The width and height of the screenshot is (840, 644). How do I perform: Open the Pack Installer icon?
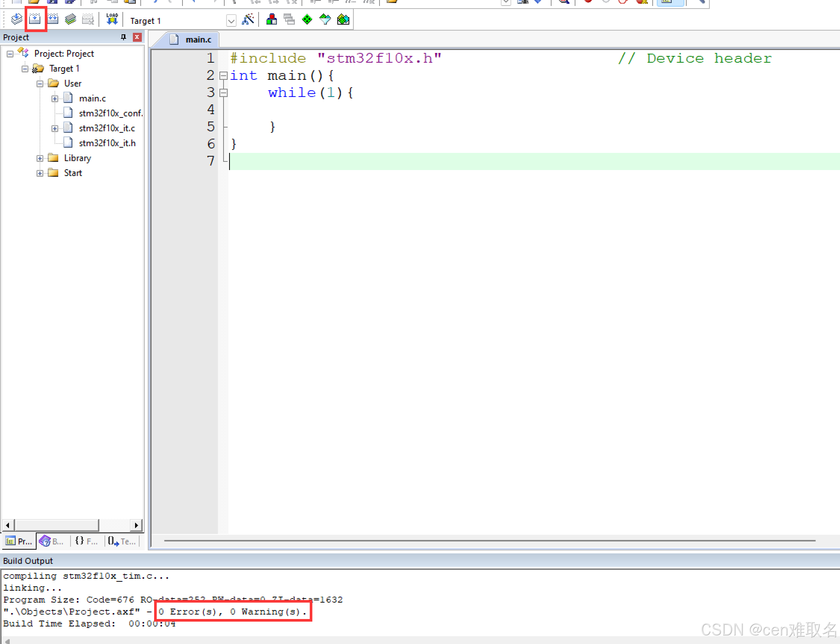(343, 19)
